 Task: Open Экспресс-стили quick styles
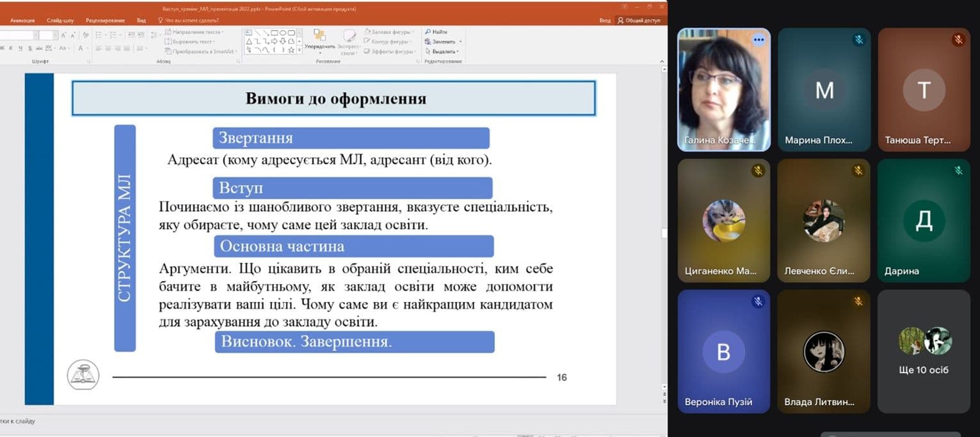(349, 42)
